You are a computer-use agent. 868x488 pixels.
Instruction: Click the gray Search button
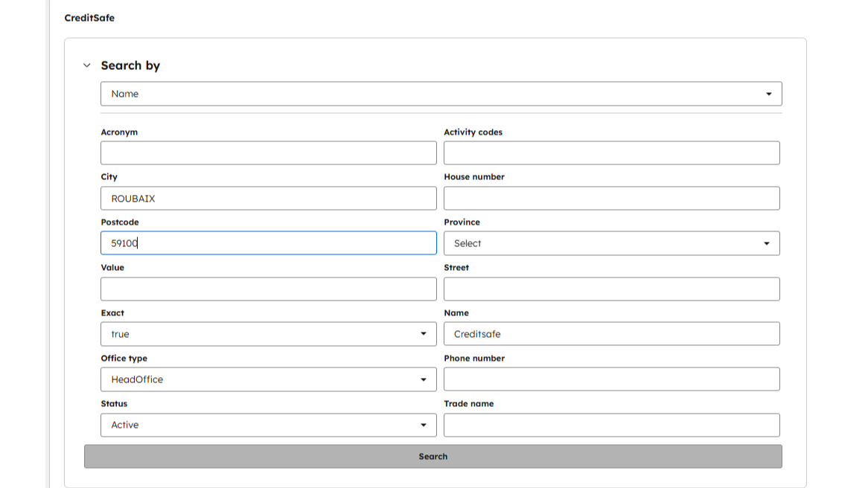[433, 457]
